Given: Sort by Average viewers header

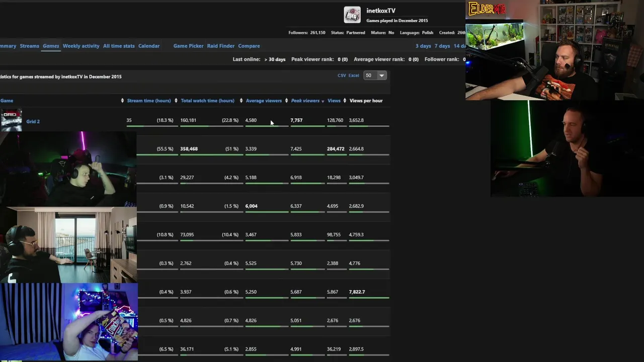Looking at the screenshot, I should pyautogui.click(x=264, y=101).
